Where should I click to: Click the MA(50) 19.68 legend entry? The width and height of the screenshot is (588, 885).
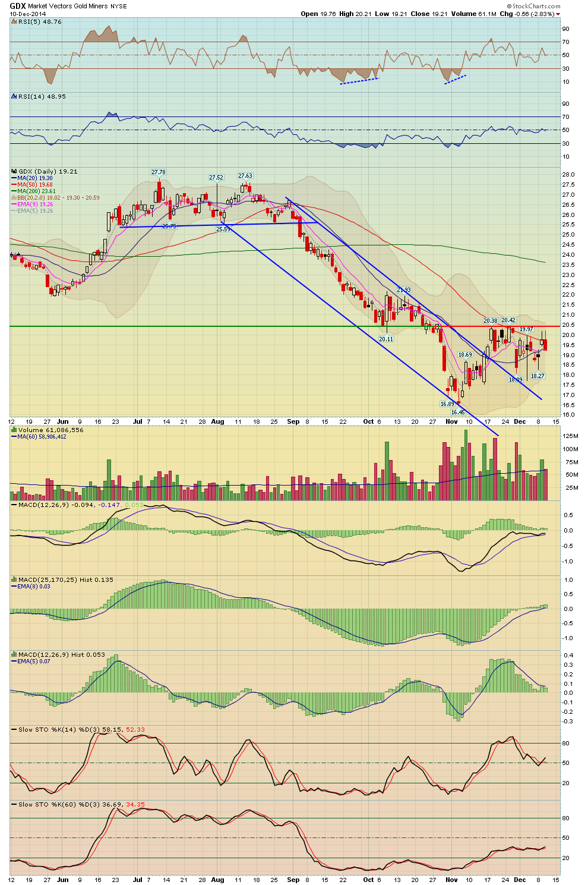coord(32,184)
